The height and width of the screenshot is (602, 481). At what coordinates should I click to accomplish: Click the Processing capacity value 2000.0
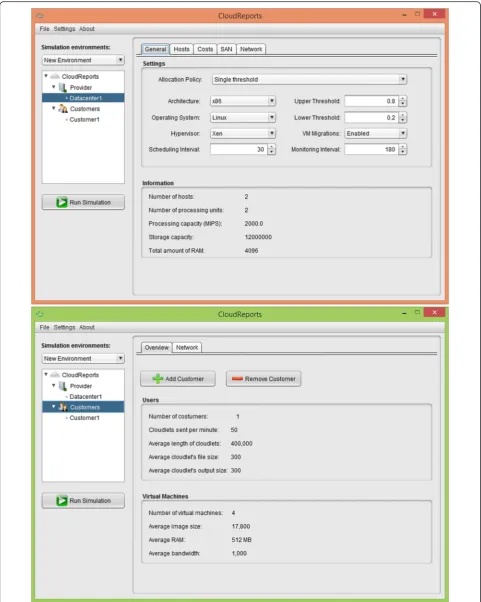click(x=254, y=223)
